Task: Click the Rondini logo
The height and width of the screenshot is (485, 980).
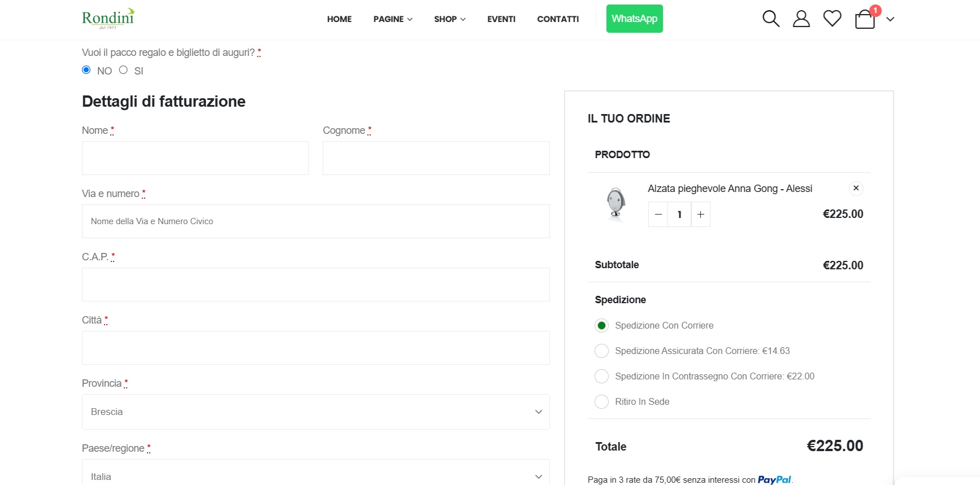Action: tap(109, 19)
